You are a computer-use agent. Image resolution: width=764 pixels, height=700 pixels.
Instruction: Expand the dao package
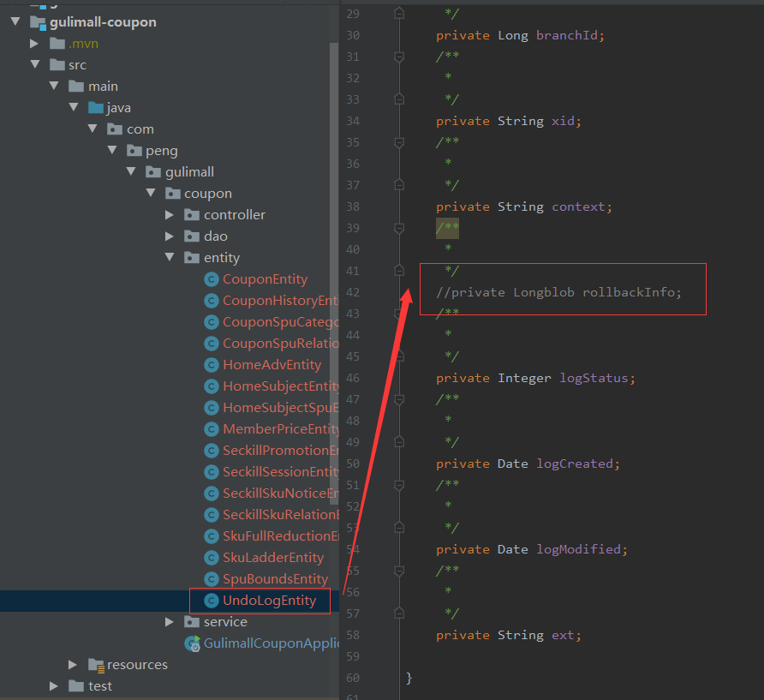[x=169, y=236]
